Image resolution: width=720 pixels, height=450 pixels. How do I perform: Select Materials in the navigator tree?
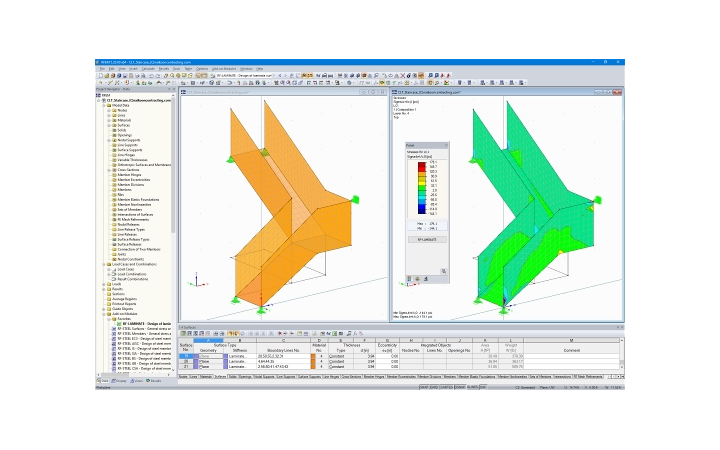(124, 120)
